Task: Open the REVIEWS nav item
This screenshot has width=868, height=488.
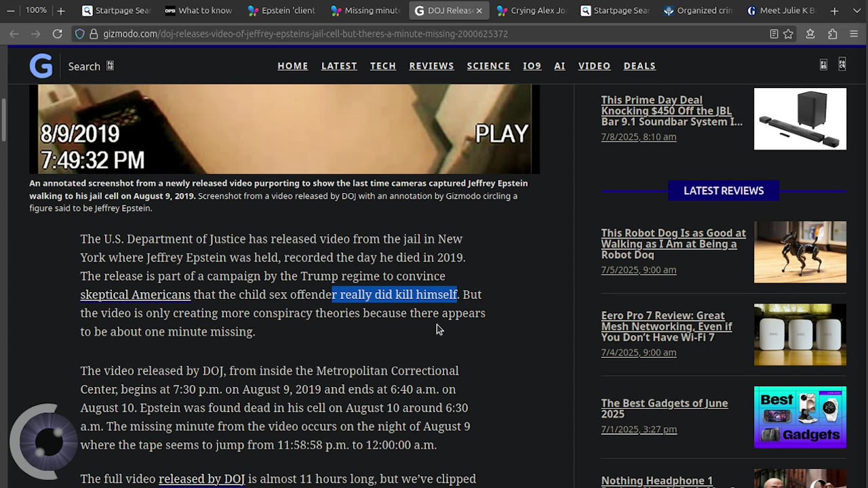Action: coord(431,66)
